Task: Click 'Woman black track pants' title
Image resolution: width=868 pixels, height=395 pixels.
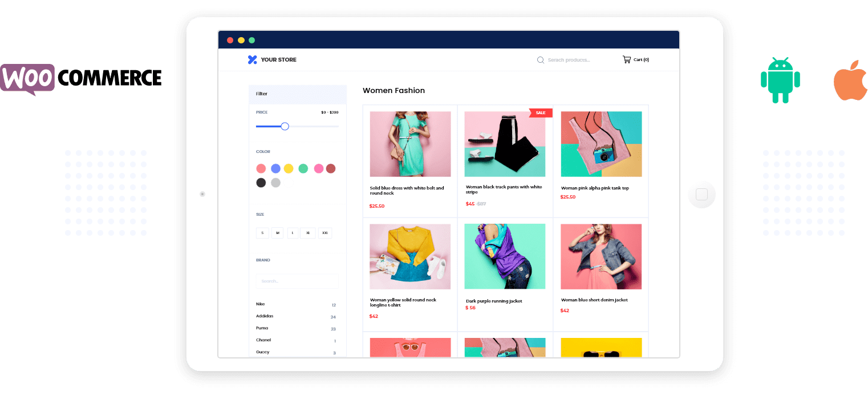Action: [504, 190]
